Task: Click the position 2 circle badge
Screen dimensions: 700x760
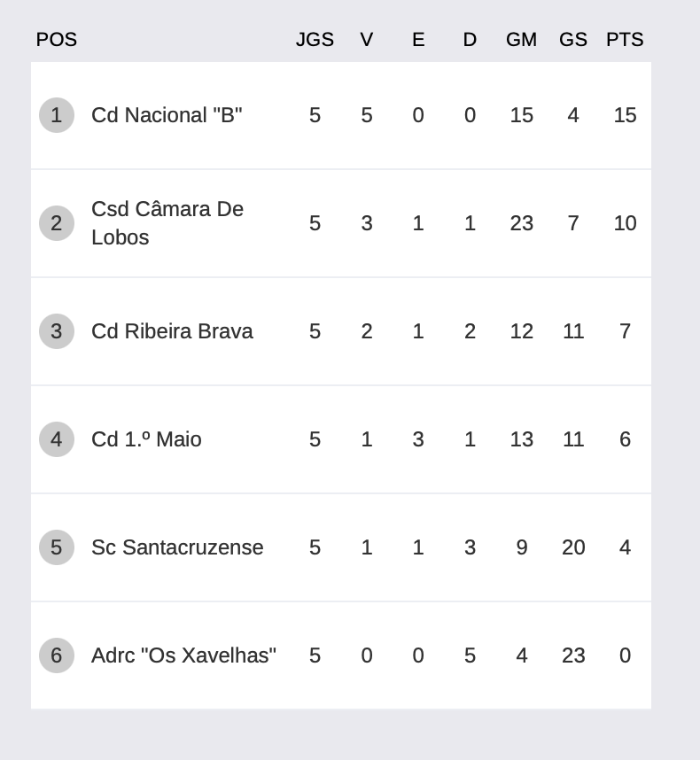Action: click(56, 223)
